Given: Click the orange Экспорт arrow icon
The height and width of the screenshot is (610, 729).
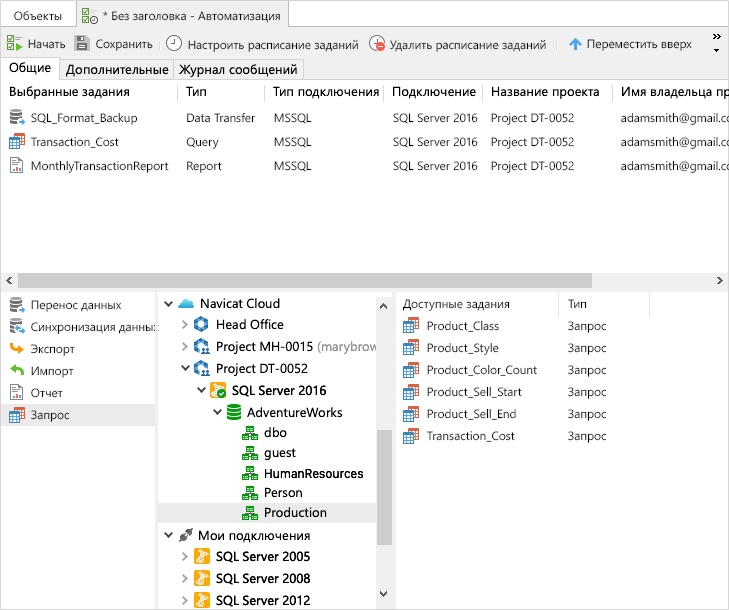Looking at the screenshot, I should pos(17,348).
